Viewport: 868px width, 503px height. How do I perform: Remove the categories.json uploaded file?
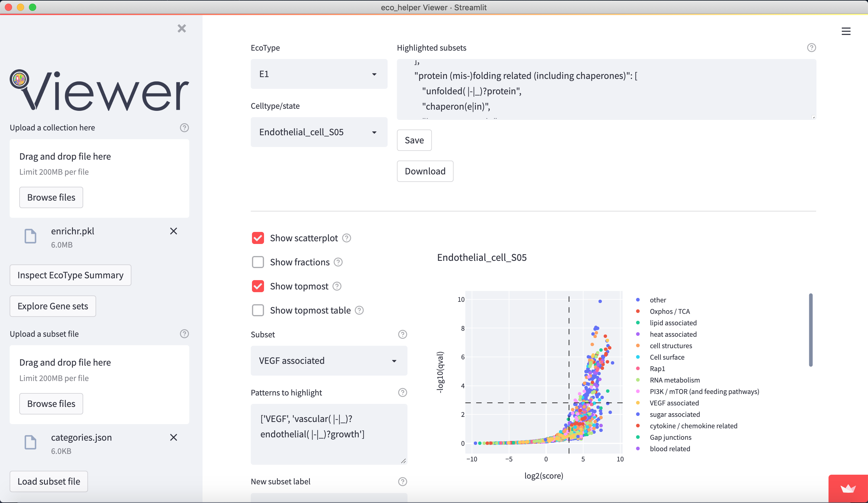173,437
